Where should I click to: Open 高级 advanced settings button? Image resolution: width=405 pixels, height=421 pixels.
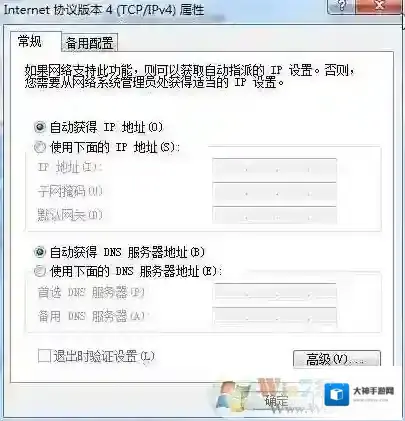(337, 359)
